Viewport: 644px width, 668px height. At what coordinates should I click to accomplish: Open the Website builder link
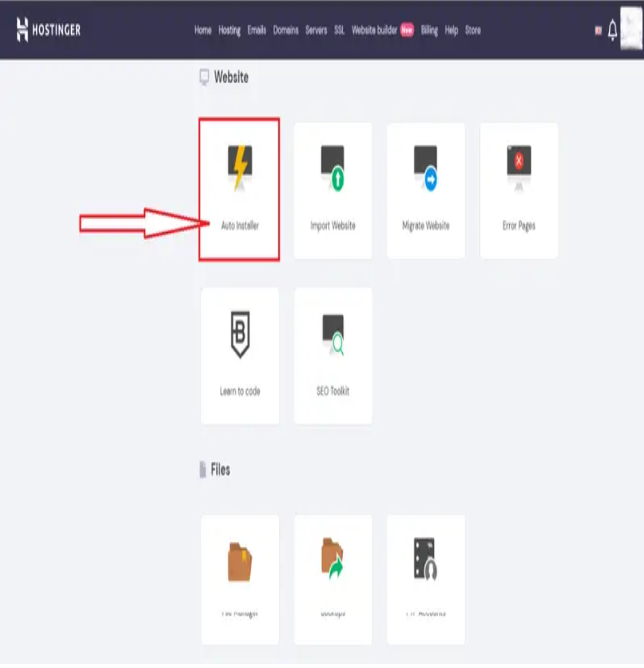tap(374, 30)
